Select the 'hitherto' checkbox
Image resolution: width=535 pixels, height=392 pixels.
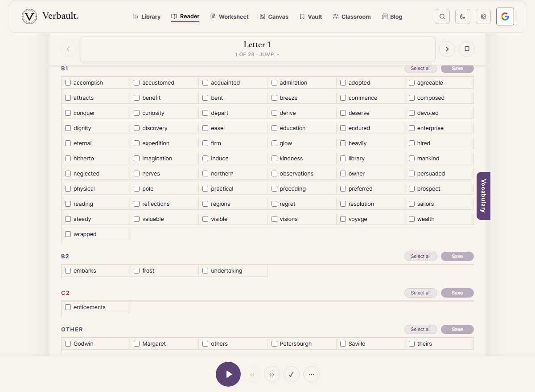pos(68,158)
